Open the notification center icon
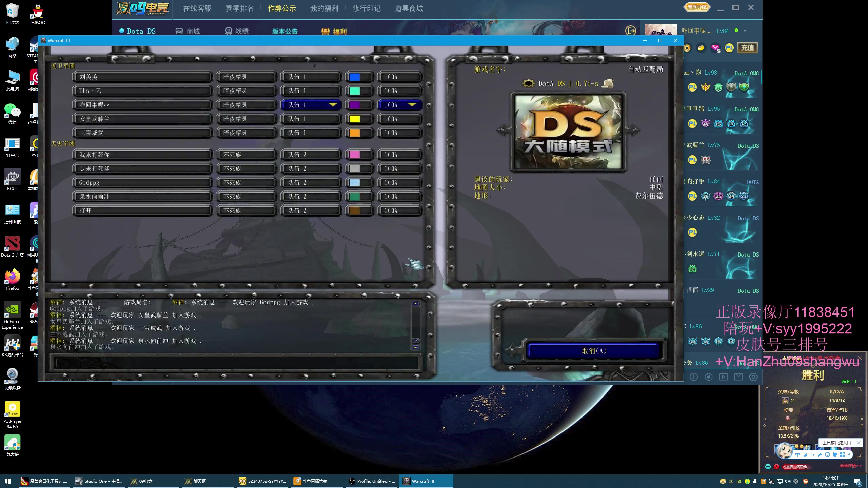 click(x=857, y=481)
